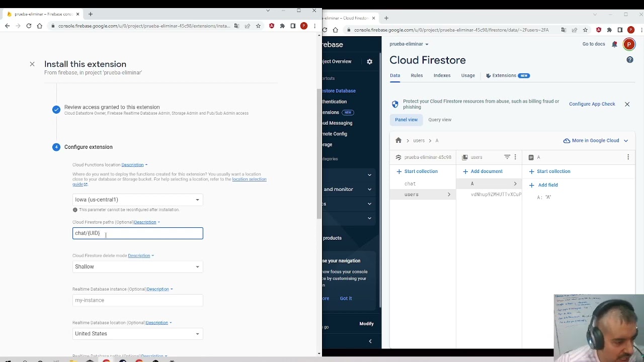
Task: Select users collection
Action: coord(423,195)
